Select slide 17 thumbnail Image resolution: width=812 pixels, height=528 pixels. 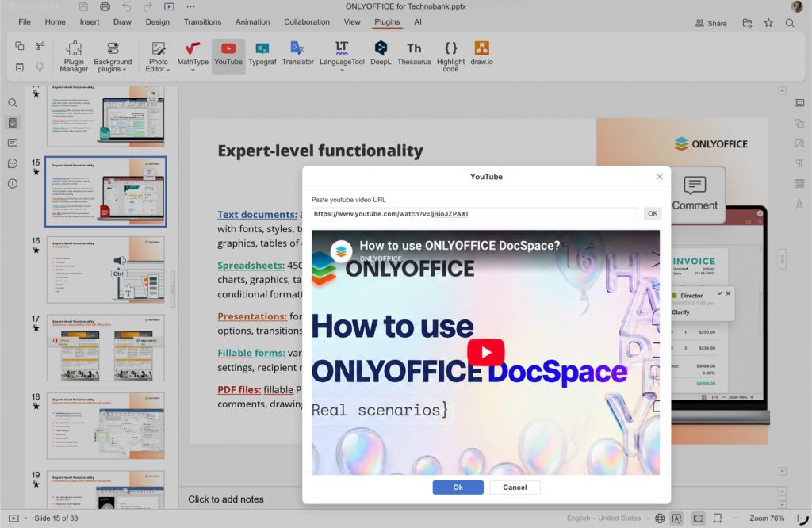(x=105, y=348)
